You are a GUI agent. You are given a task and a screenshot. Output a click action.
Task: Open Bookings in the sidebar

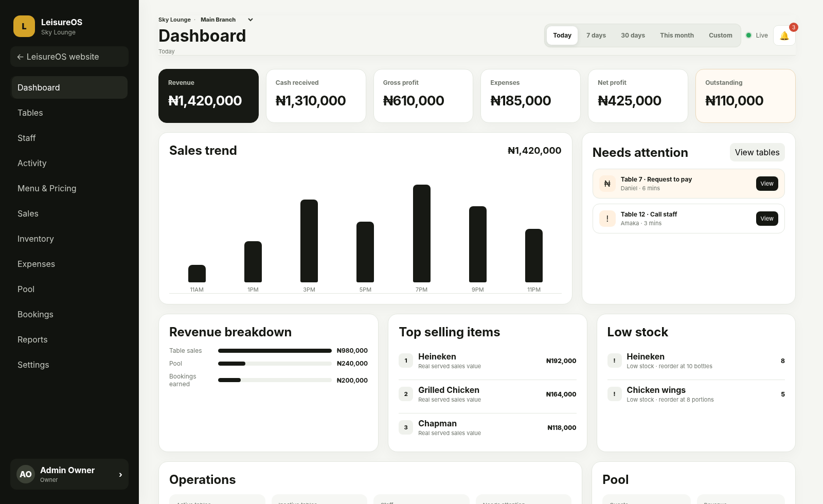(x=69, y=314)
